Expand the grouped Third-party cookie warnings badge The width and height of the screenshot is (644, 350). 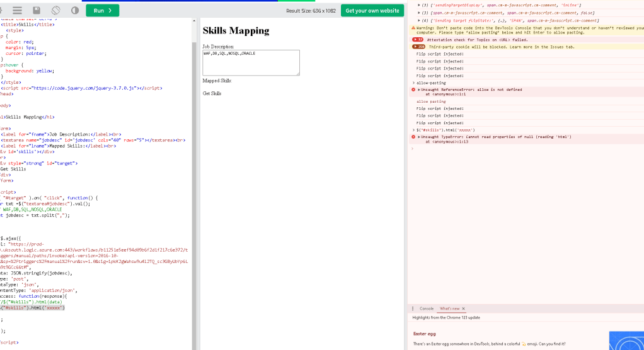pyautogui.click(x=418, y=47)
